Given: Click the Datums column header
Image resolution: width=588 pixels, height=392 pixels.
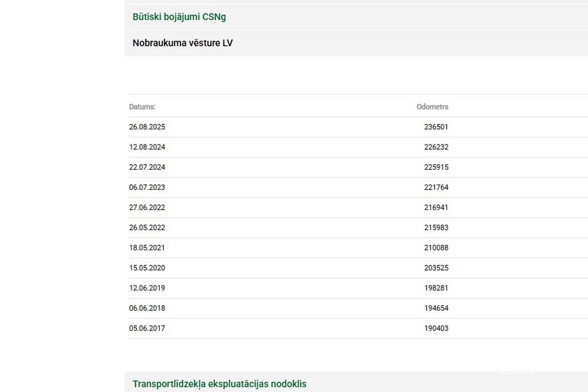Looking at the screenshot, I should point(142,107).
